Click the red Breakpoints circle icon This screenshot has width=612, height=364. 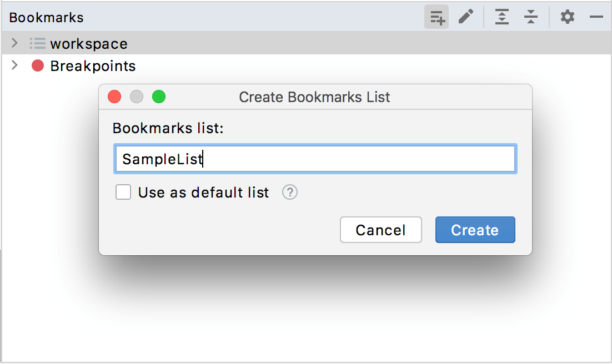click(x=37, y=65)
